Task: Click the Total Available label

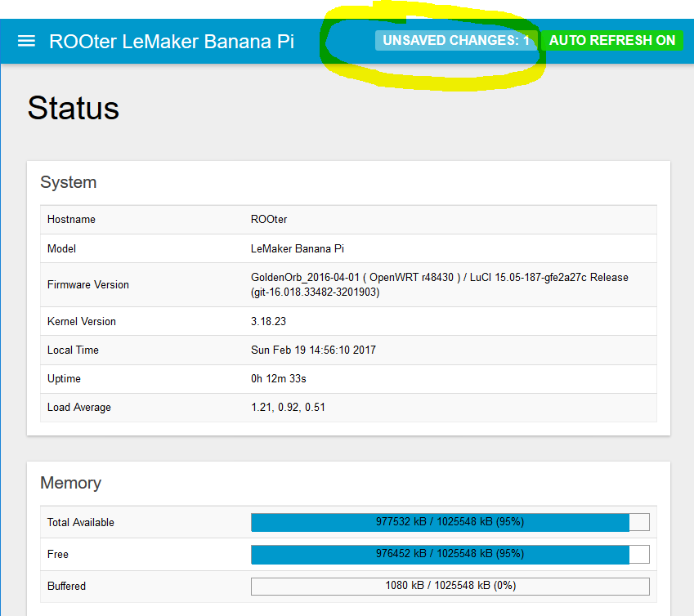Action: pyautogui.click(x=81, y=523)
